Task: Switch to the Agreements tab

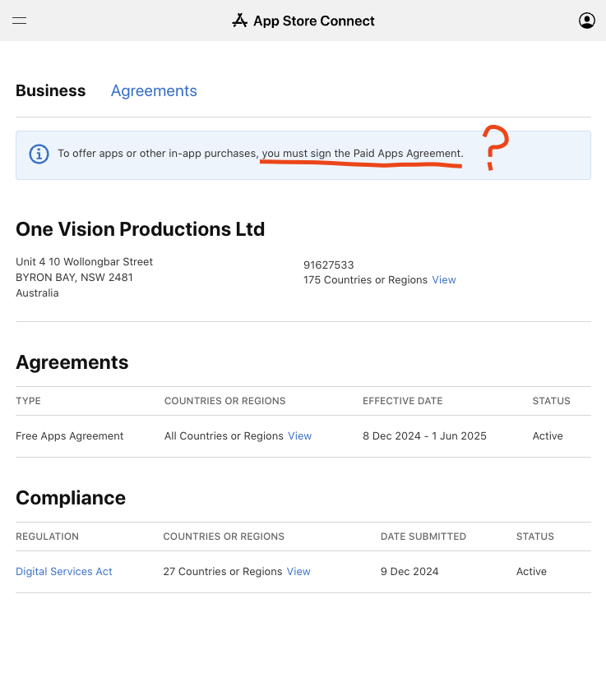Action: pos(154,90)
